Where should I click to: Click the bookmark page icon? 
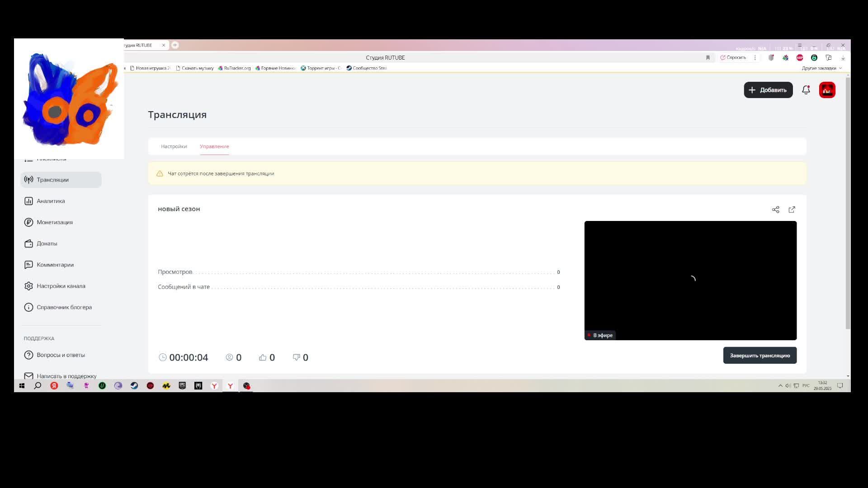[x=708, y=57]
